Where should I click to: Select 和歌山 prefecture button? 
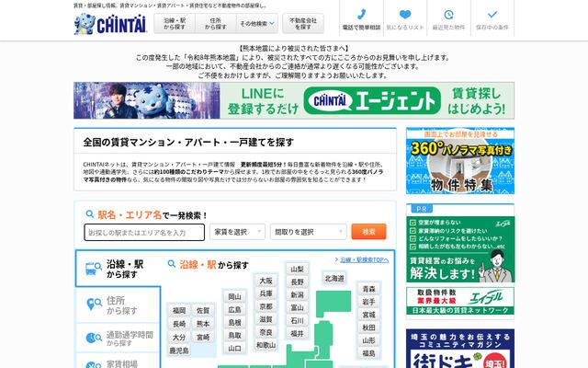pos(266,345)
